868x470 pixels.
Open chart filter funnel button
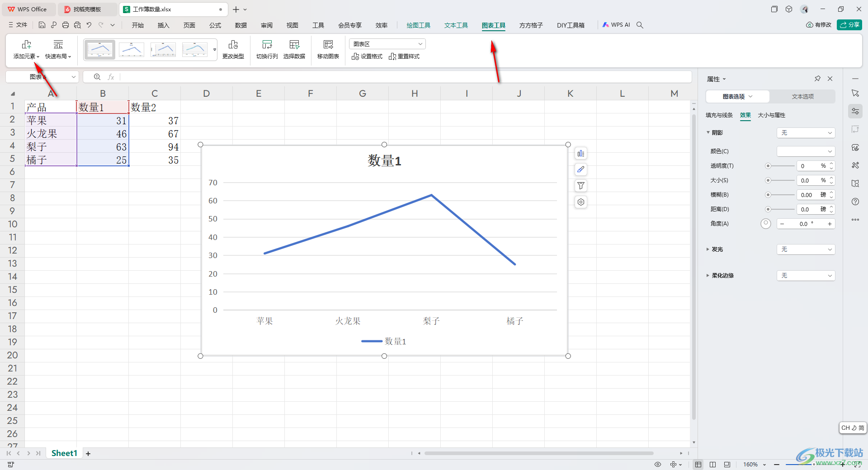click(581, 186)
